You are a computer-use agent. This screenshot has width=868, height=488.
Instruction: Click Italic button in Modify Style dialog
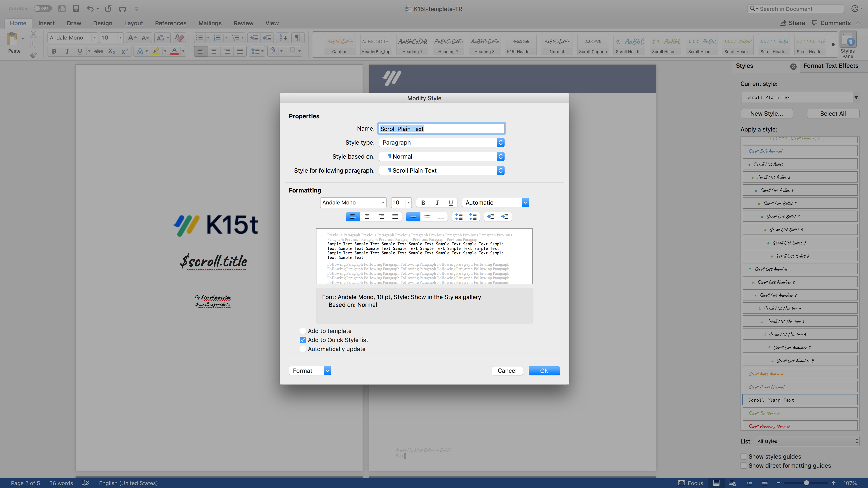click(437, 202)
